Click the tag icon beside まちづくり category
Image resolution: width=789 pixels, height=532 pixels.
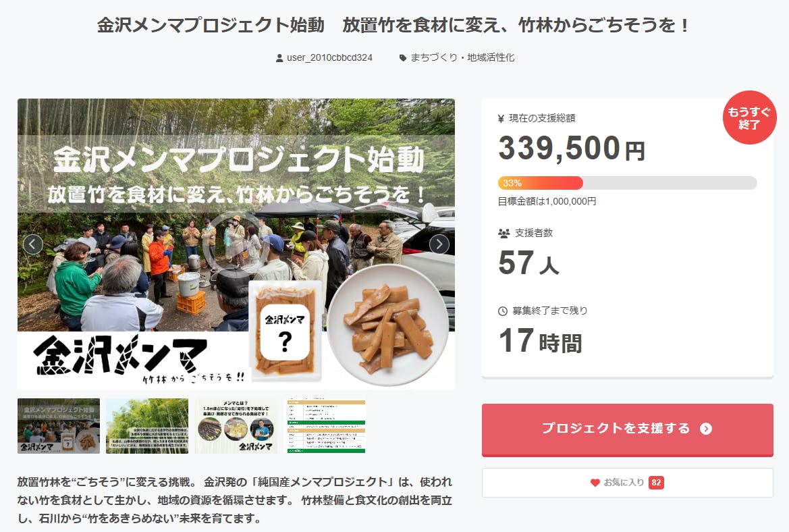(x=403, y=58)
